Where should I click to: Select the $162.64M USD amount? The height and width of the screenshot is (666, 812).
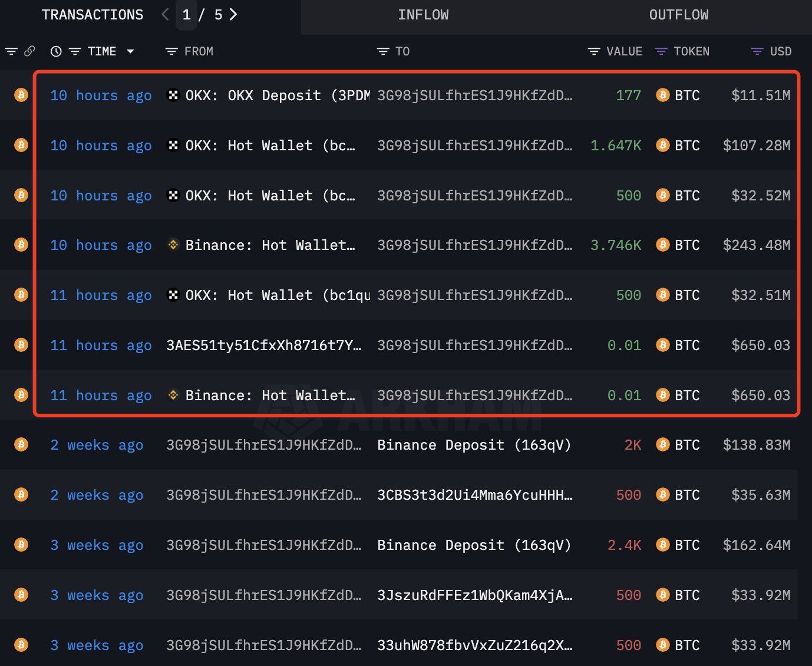click(757, 545)
